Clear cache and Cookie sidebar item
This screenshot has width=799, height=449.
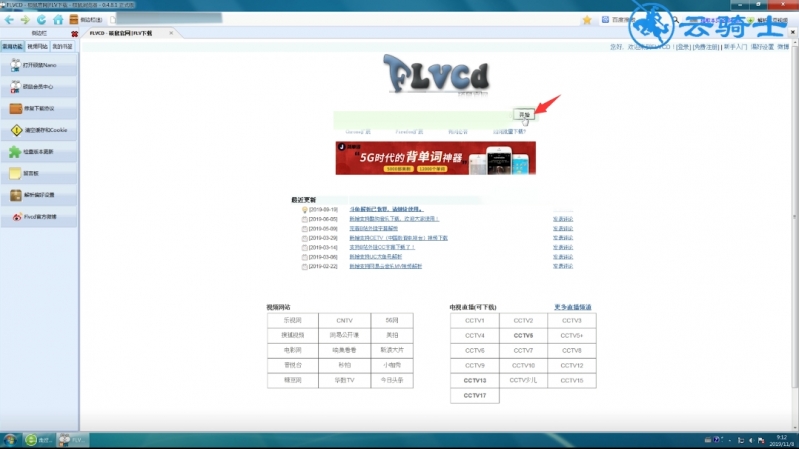39,130
